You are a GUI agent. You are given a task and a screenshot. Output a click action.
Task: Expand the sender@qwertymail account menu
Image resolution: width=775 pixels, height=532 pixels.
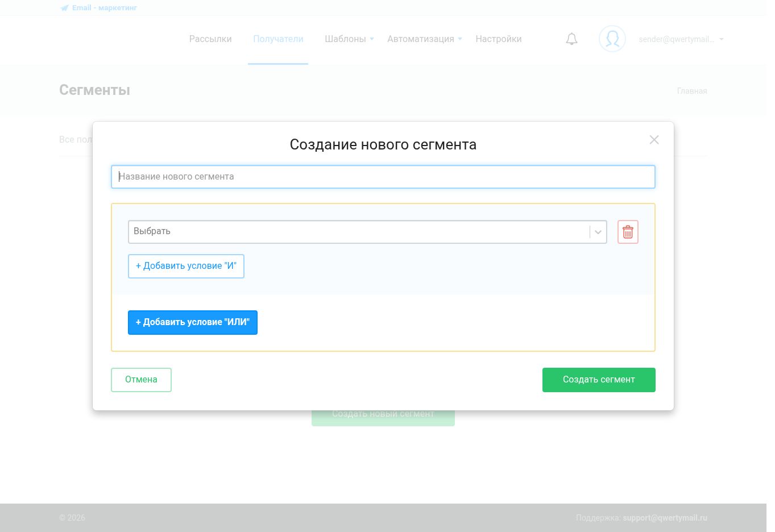tap(681, 39)
